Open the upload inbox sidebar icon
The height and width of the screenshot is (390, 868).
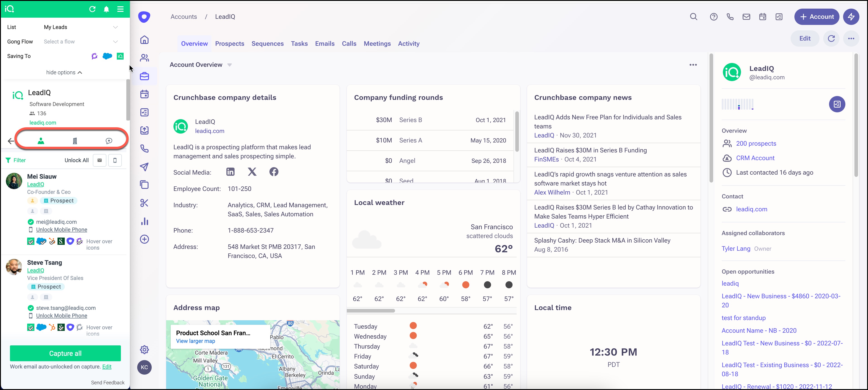tap(144, 130)
